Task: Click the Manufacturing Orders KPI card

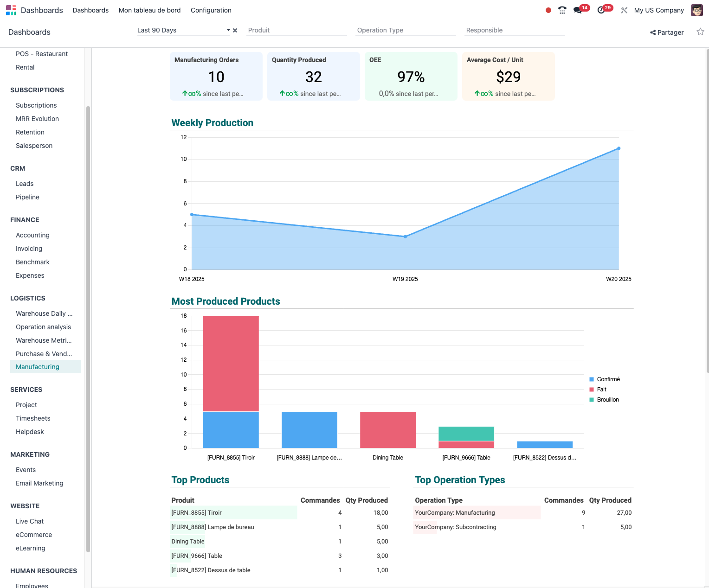Action: pos(216,76)
